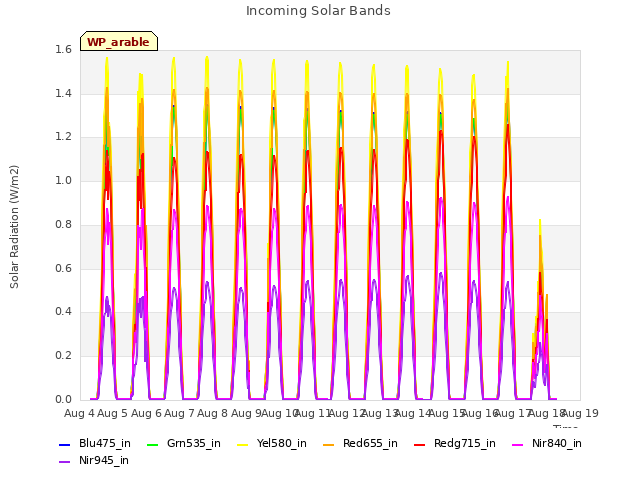Click the Incoming Solar Bands chart title
Viewport: 640px width, 480px height.
tap(318, 11)
